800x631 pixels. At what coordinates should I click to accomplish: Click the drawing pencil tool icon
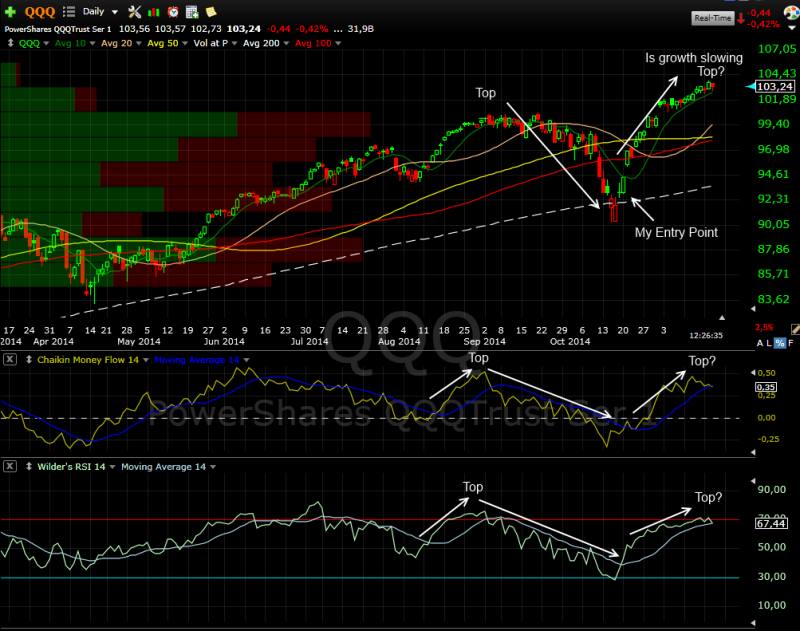click(x=795, y=329)
